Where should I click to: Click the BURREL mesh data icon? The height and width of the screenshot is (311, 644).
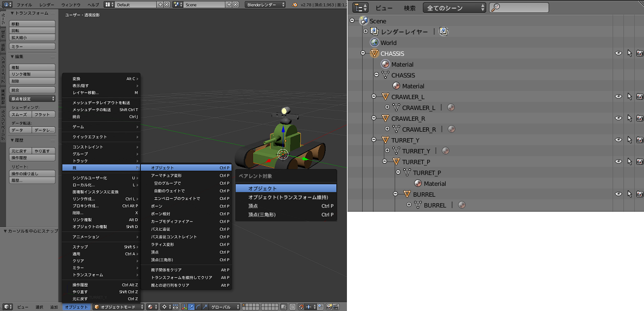417,205
